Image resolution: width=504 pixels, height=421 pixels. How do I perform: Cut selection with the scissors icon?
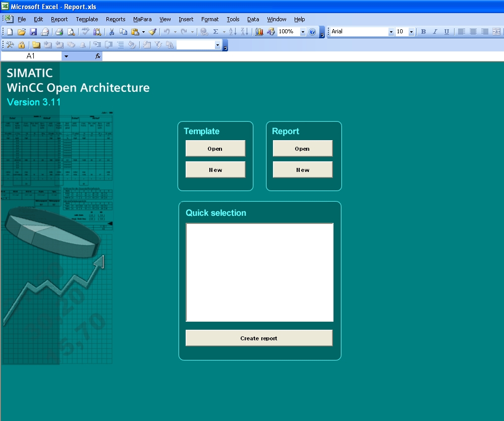pos(111,31)
